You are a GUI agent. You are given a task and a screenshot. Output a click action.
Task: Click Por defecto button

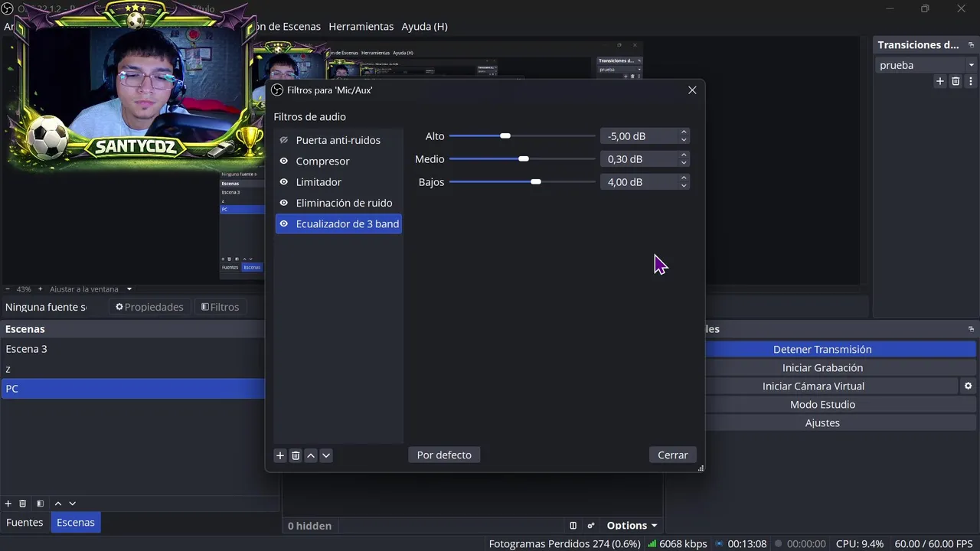click(x=444, y=455)
